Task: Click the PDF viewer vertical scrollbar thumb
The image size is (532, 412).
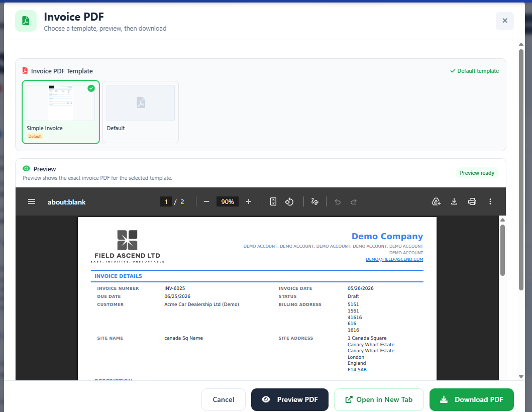Action: [502, 250]
